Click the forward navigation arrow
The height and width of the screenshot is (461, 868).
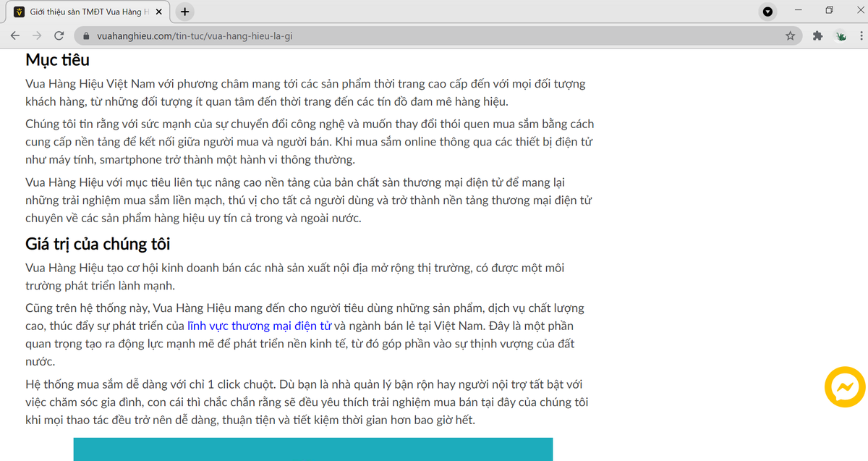pyautogui.click(x=36, y=35)
